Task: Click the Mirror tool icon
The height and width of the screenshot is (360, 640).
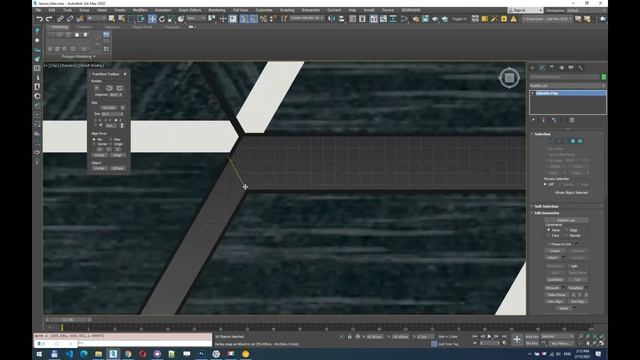Action: coord(332,19)
